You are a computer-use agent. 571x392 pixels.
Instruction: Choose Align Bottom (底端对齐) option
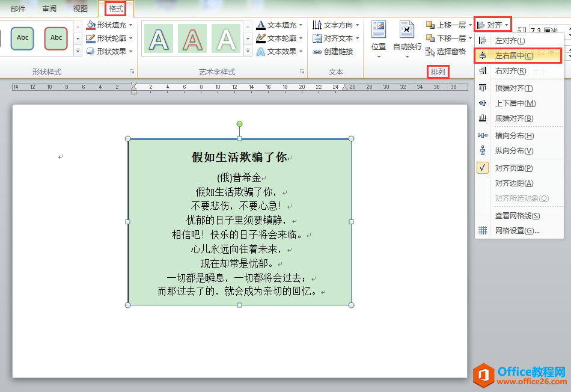(x=514, y=118)
